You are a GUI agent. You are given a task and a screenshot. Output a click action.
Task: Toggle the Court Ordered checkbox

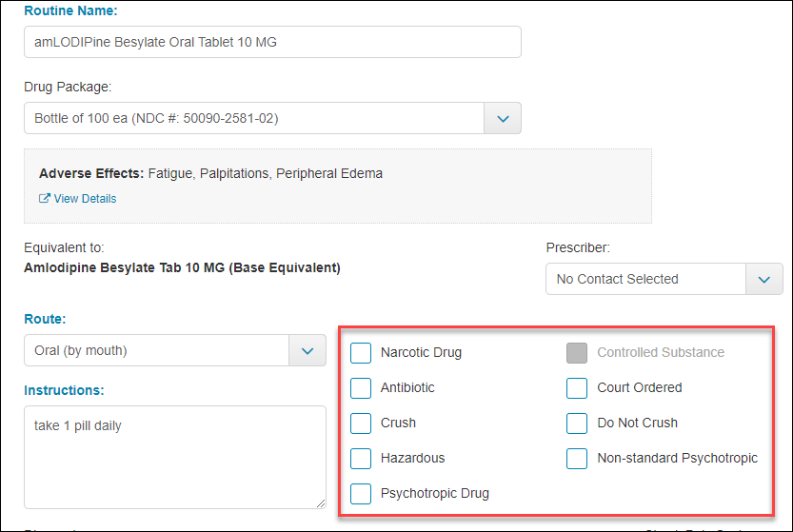577,388
